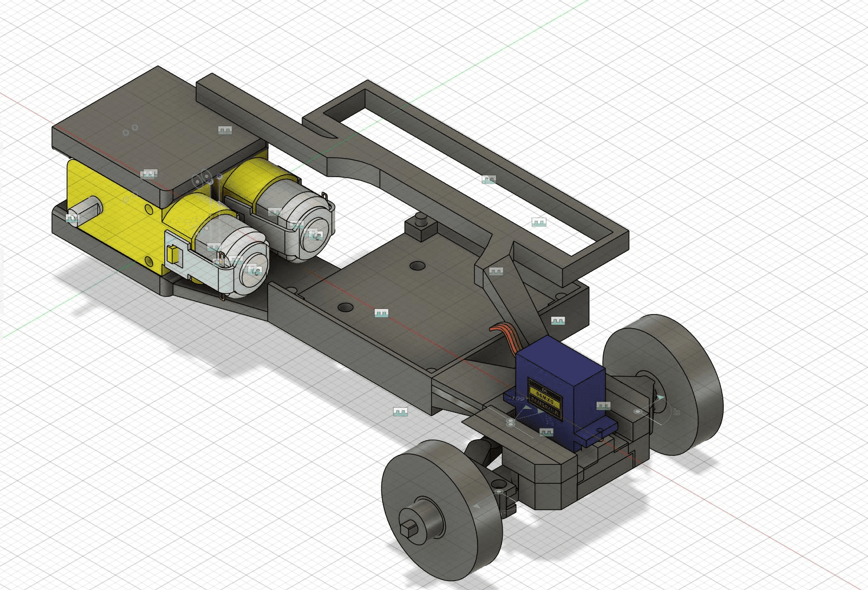Click the joint glyph floating inside the open frame
This screenshot has width=868, height=590.
click(x=538, y=222)
